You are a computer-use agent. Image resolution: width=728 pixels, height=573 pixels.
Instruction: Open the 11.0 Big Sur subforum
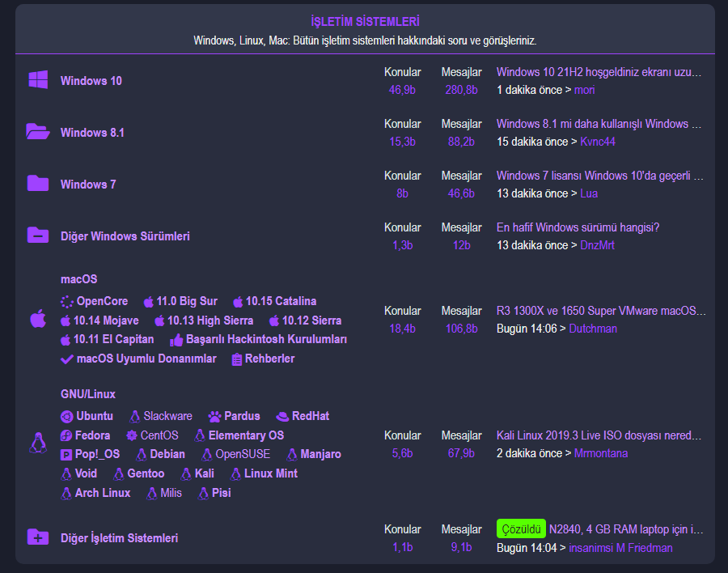coord(187,301)
